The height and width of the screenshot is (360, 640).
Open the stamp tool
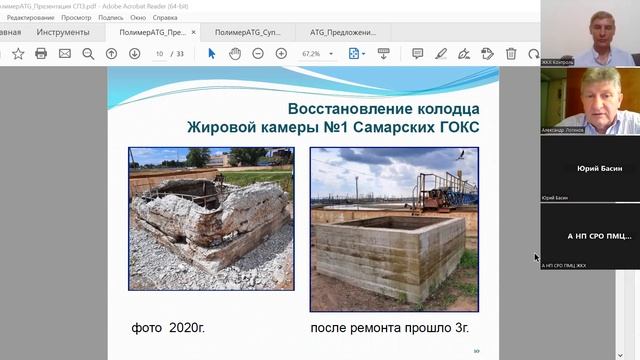click(x=487, y=53)
